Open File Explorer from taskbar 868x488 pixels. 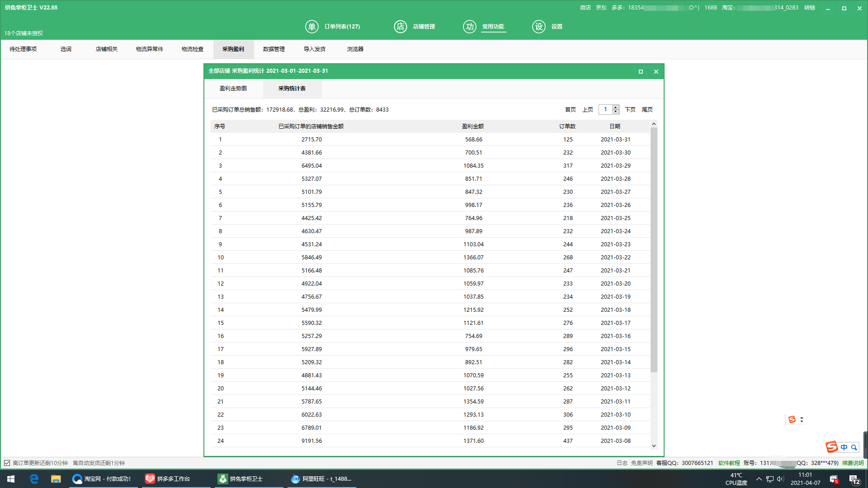tap(56, 479)
